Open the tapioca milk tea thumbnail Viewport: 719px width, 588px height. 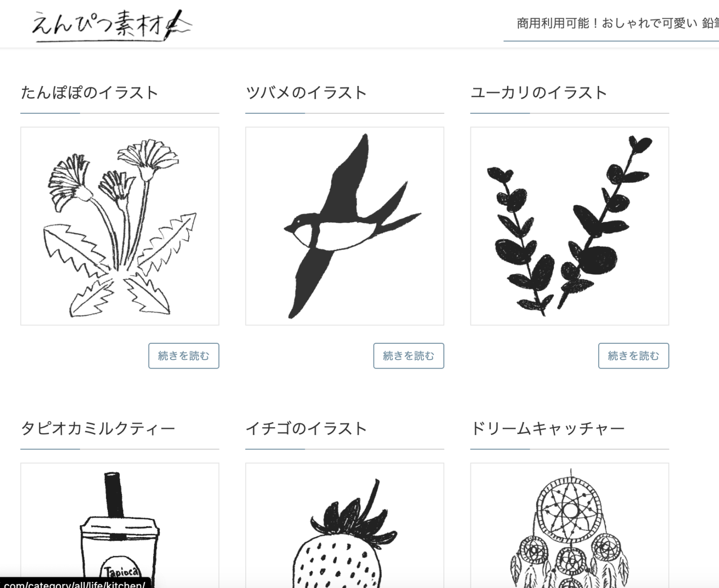pyautogui.click(x=120, y=525)
